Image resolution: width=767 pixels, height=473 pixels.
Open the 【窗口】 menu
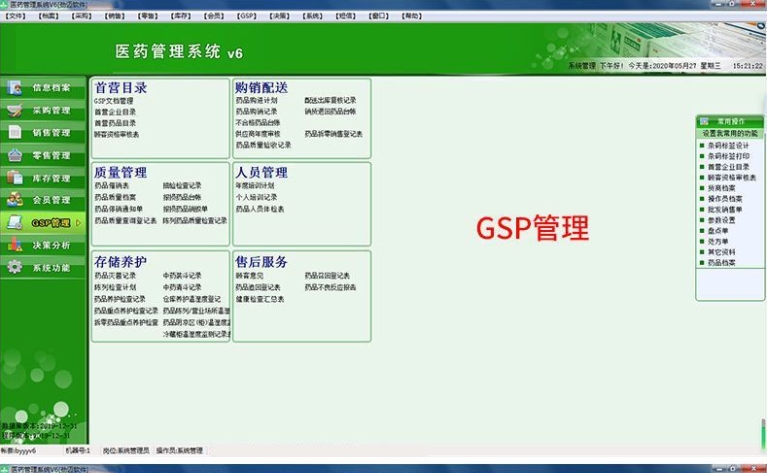tap(379, 16)
